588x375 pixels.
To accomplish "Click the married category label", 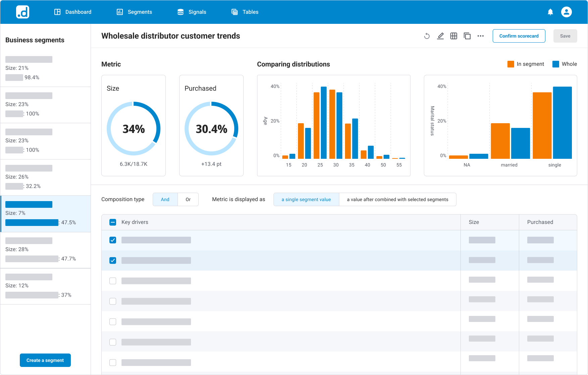I will click(x=509, y=165).
